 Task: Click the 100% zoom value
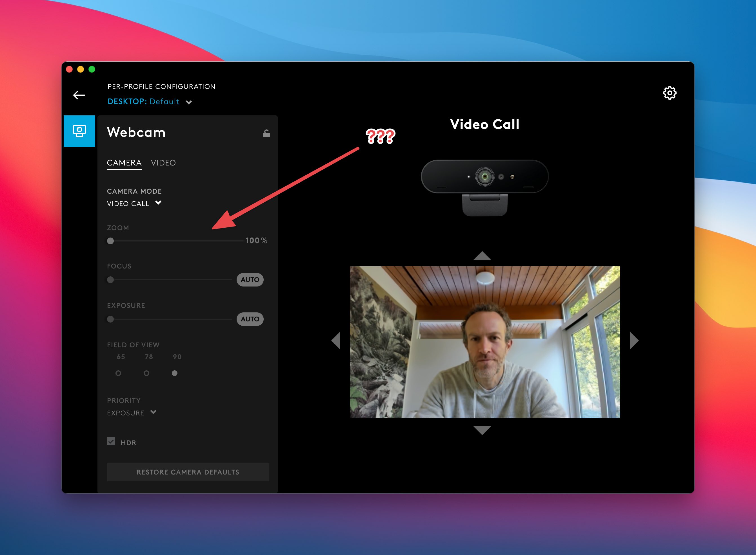pyautogui.click(x=256, y=241)
